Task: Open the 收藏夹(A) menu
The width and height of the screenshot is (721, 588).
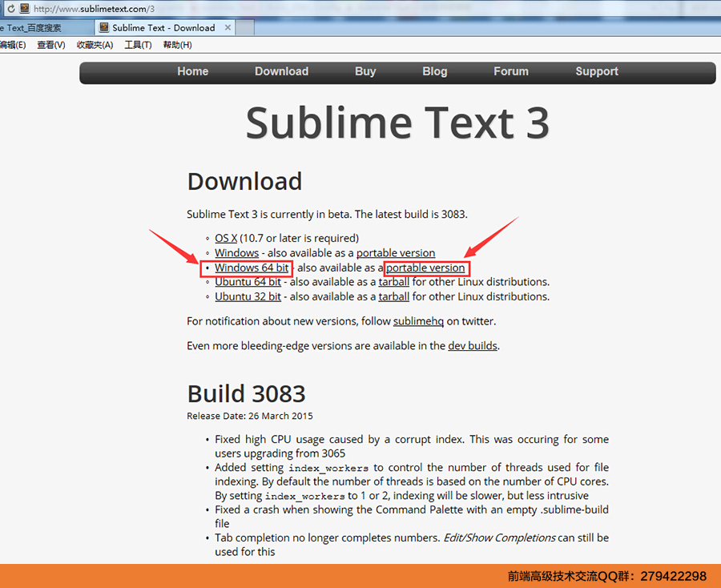Action: (94, 45)
